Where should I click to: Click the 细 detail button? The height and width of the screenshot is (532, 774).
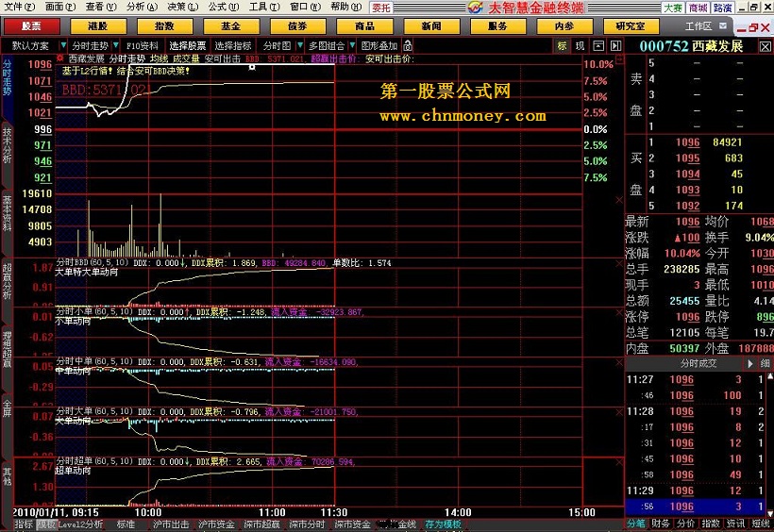765,364
